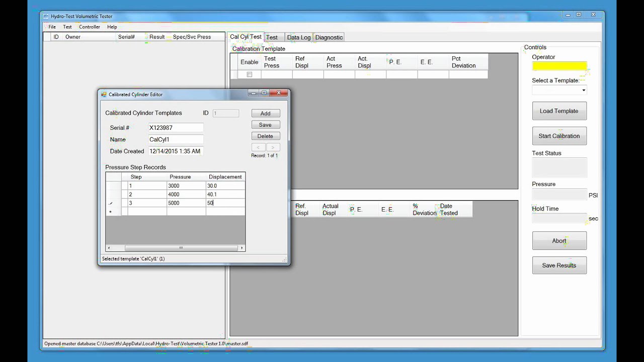Click the Displacement column header

[x=225, y=177]
